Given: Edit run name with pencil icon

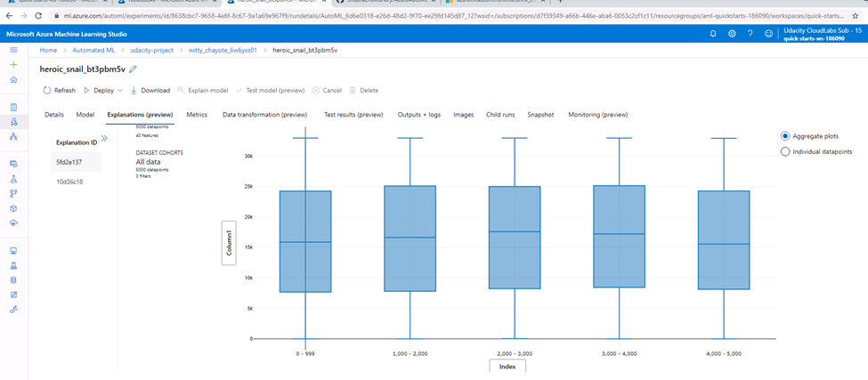Looking at the screenshot, I should pos(133,69).
